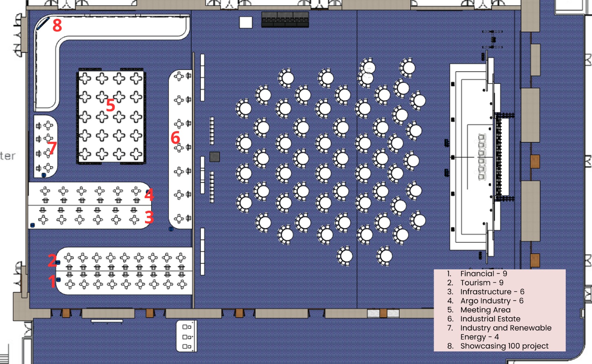Click the 'Financial - 9' legend entry

coord(483,274)
